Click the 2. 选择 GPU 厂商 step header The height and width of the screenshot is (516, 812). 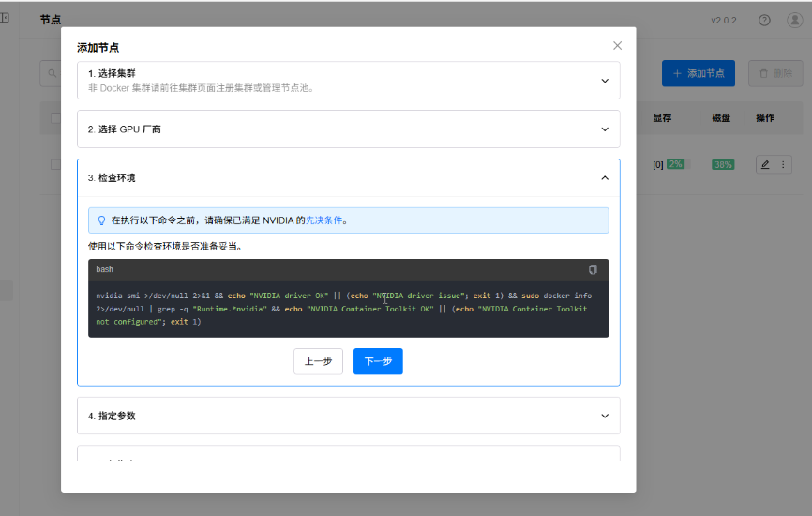tap(349, 129)
